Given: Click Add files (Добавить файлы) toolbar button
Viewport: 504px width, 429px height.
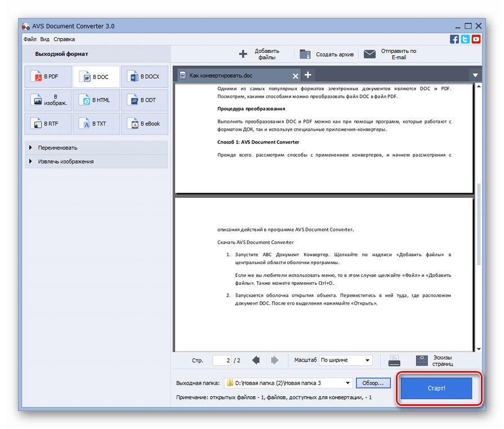Looking at the screenshot, I should 260,54.
